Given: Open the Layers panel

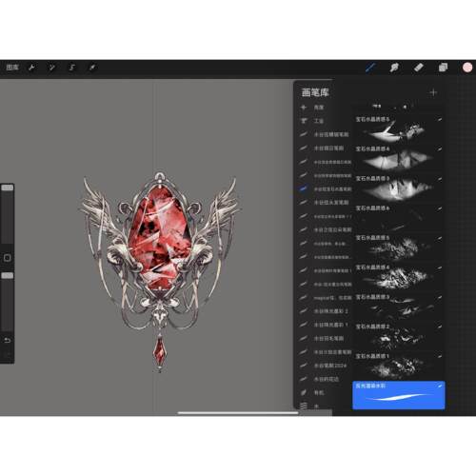Looking at the screenshot, I should [x=443, y=68].
